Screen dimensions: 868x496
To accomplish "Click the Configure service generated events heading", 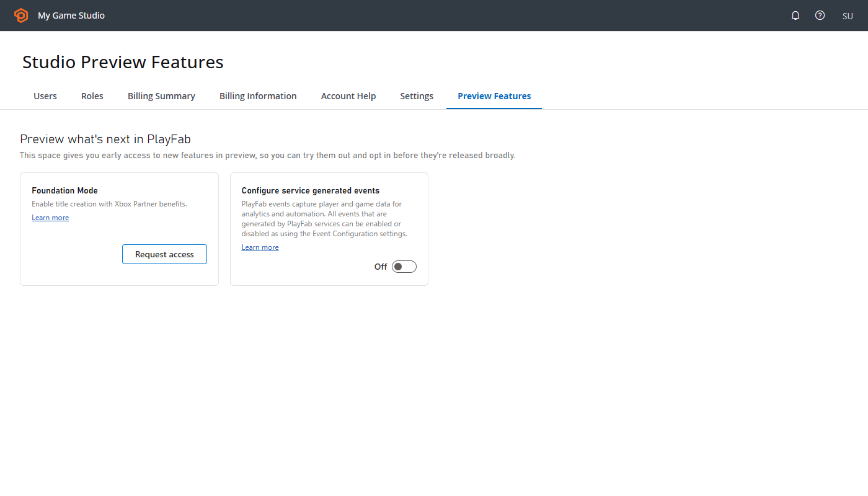I will point(311,190).
